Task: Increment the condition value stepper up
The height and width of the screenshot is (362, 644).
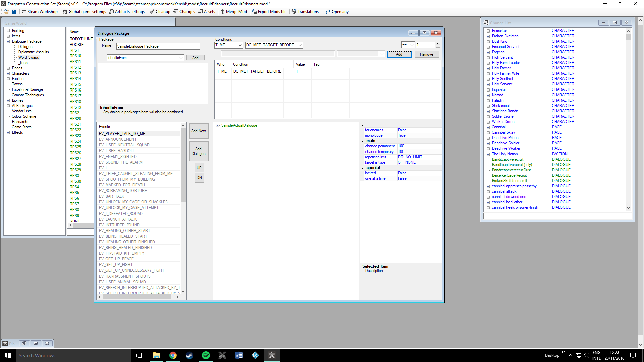Action: (438, 44)
